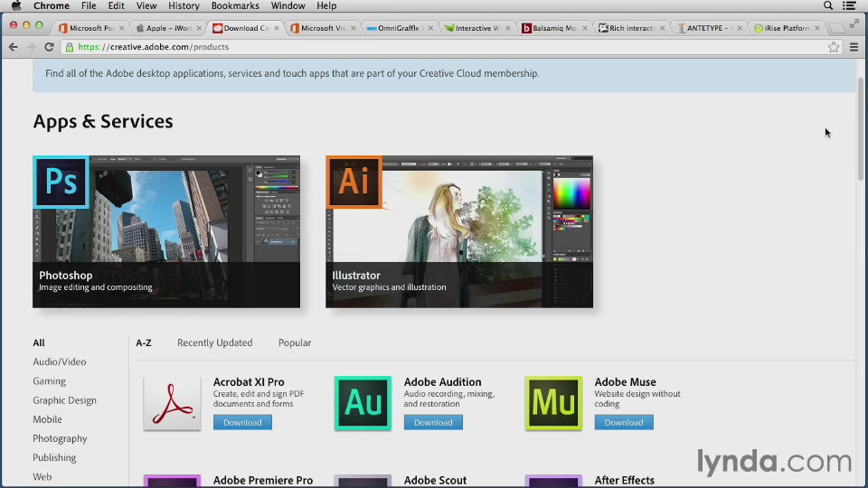The image size is (868, 488).
Task: Close the OmniGraffle tab
Action: click(x=430, y=28)
